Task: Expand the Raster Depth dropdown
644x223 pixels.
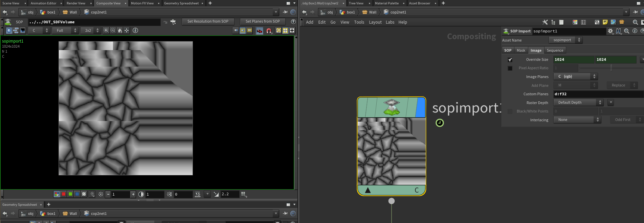Action: coord(578,102)
